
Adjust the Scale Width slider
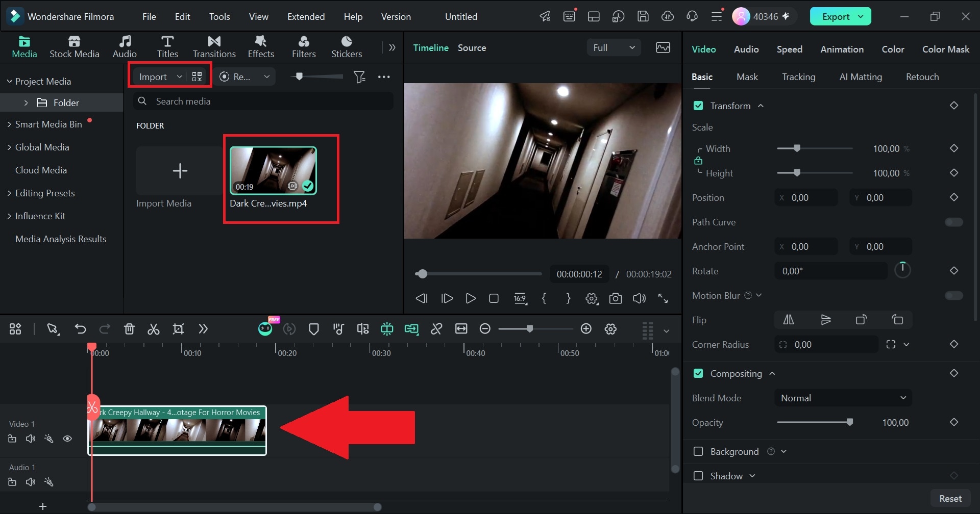(x=815, y=149)
